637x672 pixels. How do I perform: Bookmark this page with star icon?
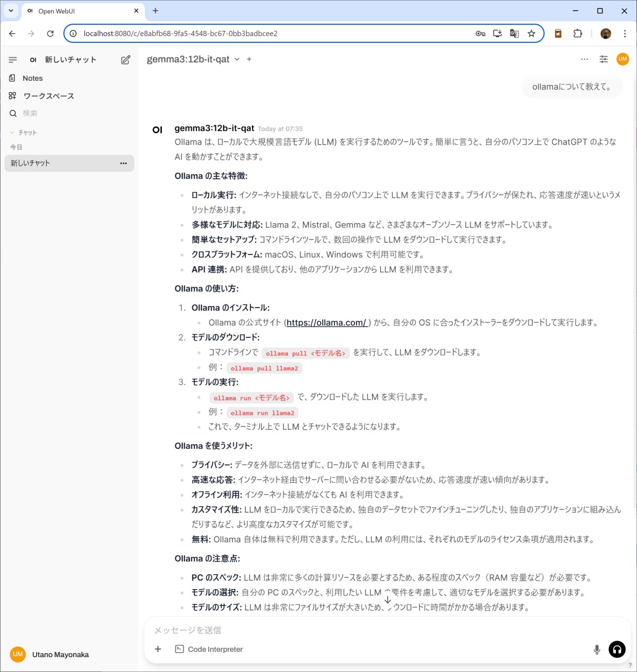531,33
